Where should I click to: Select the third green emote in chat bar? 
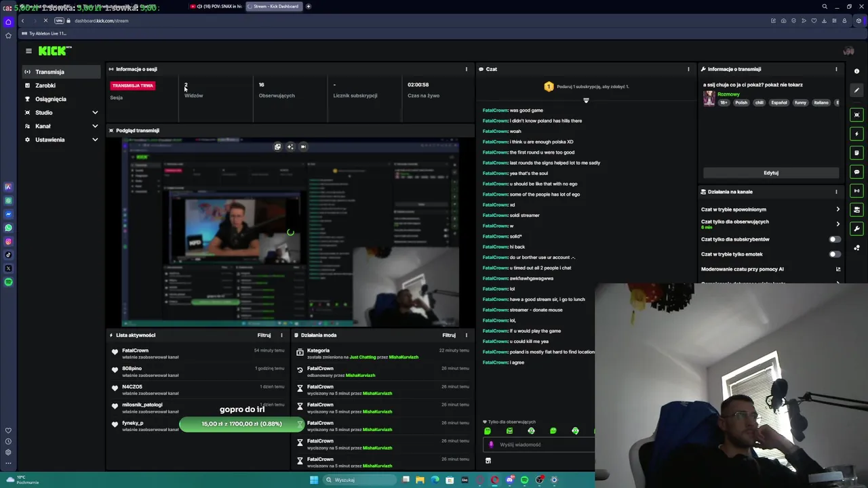(531, 431)
